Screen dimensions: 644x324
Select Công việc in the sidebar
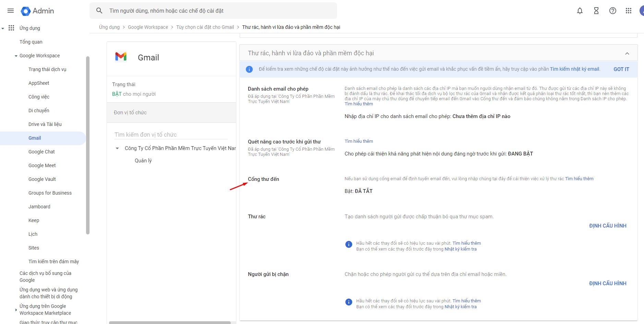pyautogui.click(x=39, y=97)
